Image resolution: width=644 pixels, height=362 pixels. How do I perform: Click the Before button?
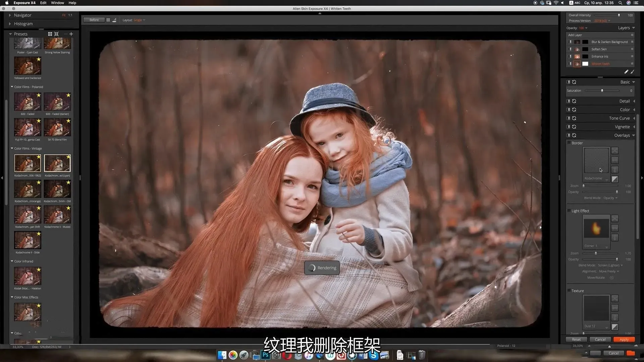[94, 20]
